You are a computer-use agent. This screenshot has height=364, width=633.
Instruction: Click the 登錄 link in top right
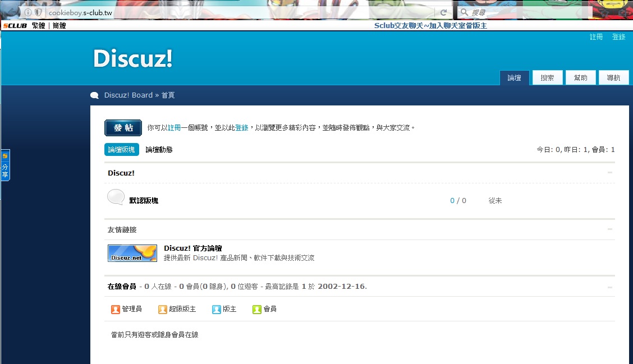tap(619, 37)
